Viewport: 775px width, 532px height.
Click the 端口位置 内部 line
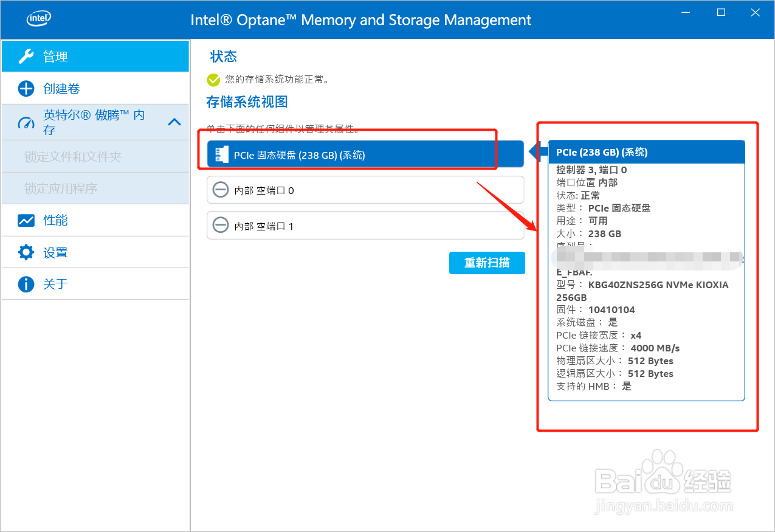click(587, 182)
